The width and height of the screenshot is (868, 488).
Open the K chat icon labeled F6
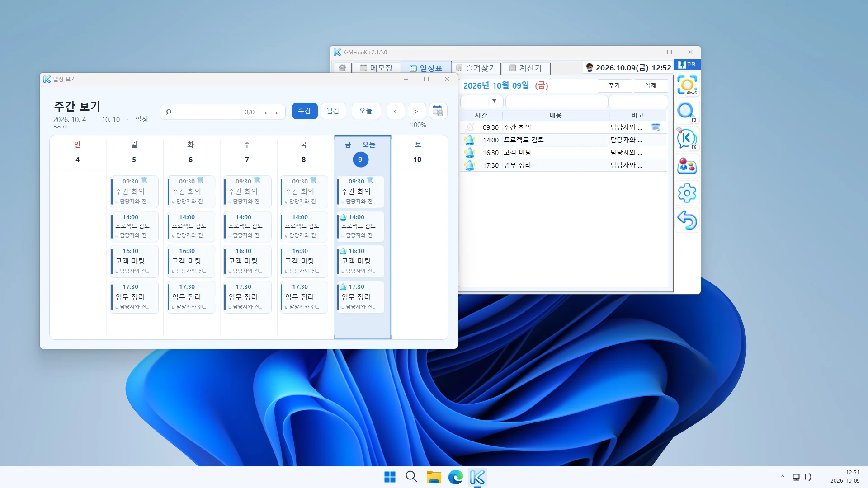(687, 139)
